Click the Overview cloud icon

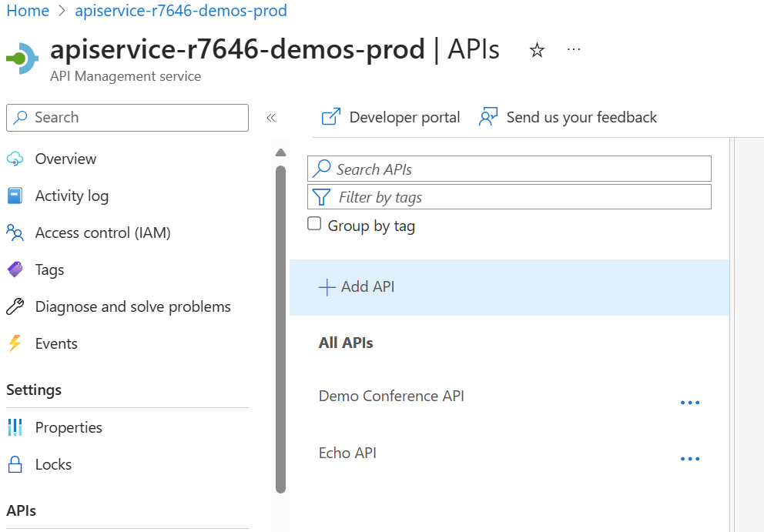tap(15, 159)
